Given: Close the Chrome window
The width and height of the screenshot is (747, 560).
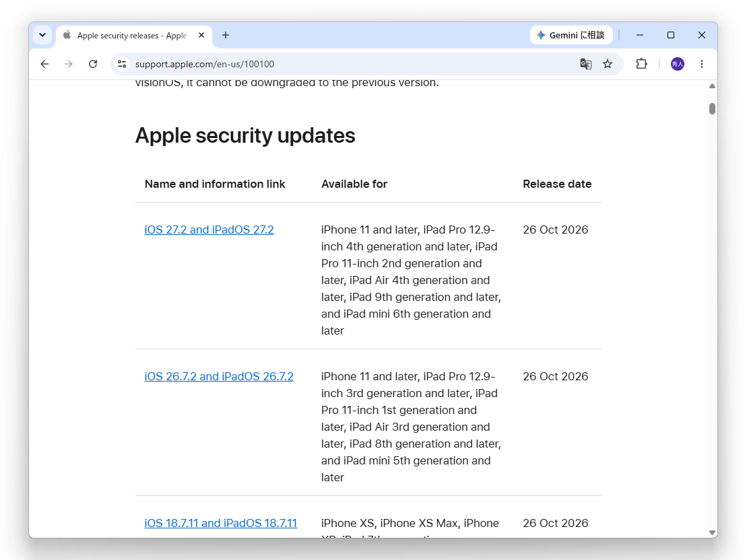Looking at the screenshot, I should pyautogui.click(x=702, y=35).
